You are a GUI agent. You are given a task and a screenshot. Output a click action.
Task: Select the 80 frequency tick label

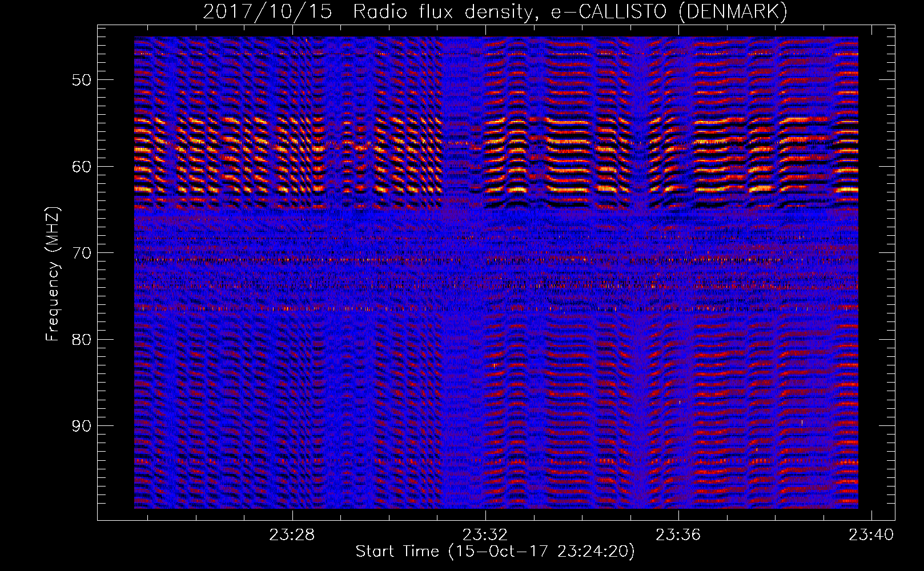coord(82,340)
